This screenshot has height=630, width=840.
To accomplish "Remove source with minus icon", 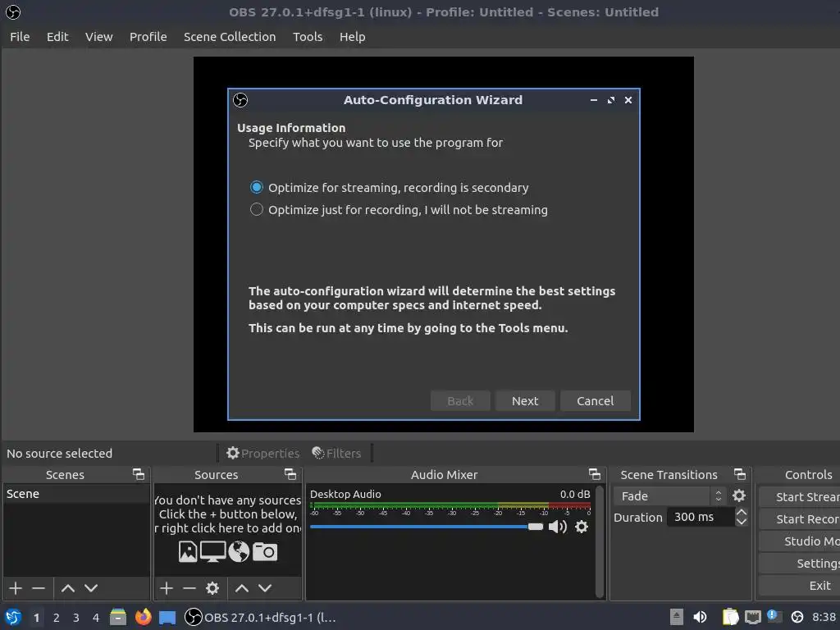I will coord(189,588).
